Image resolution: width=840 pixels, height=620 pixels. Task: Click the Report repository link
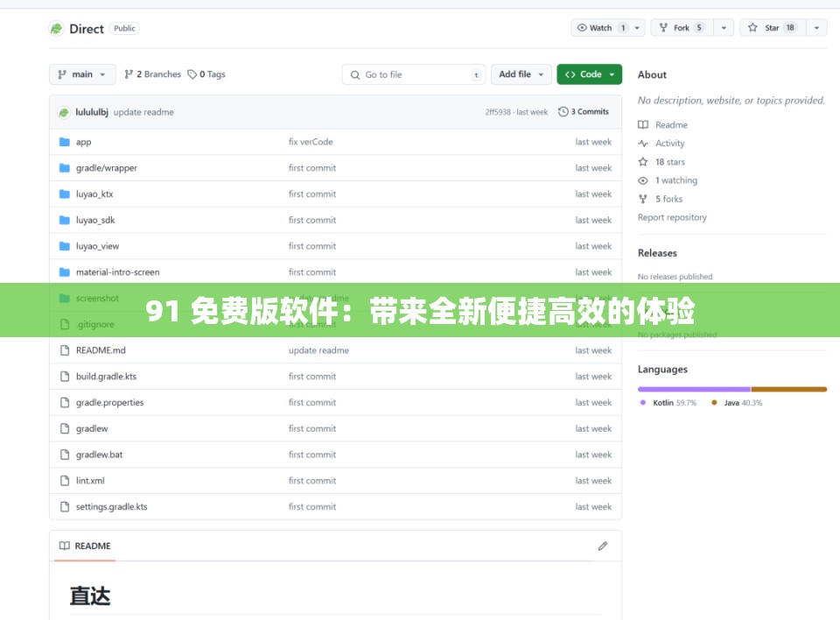tap(674, 217)
